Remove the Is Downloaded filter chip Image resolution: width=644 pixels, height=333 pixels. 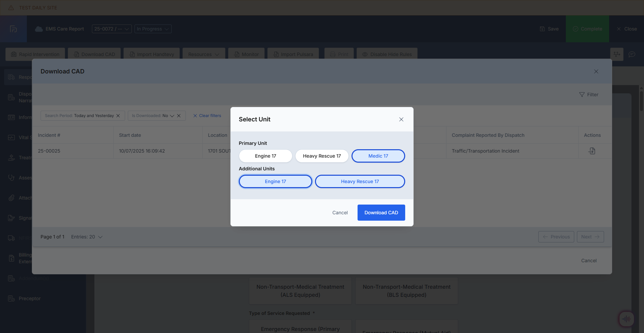(179, 116)
